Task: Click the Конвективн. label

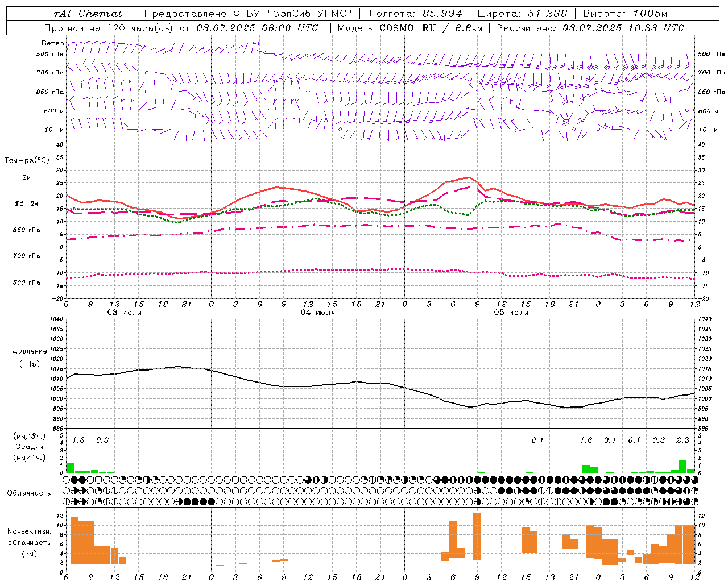Action: (x=29, y=531)
